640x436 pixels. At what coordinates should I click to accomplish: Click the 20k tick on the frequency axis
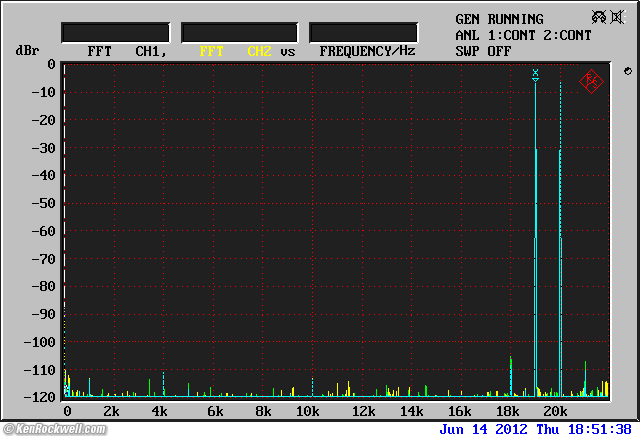pyautogui.click(x=556, y=412)
